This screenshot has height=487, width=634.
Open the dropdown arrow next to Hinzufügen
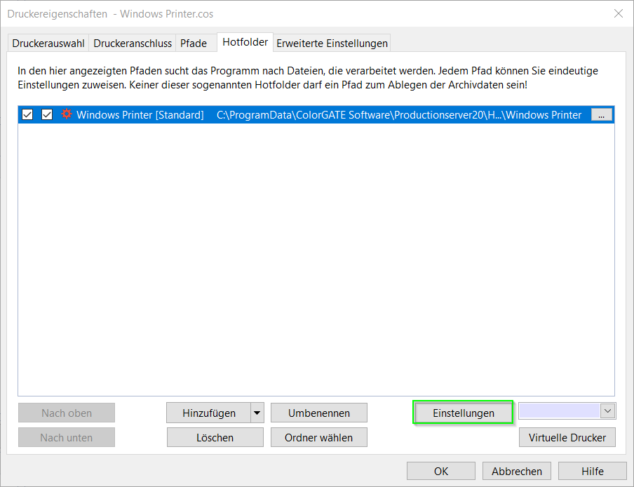coord(256,412)
